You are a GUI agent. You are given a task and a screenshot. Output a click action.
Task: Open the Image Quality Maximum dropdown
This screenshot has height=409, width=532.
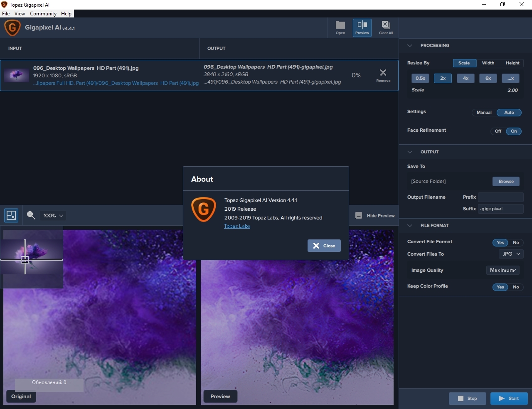click(503, 270)
